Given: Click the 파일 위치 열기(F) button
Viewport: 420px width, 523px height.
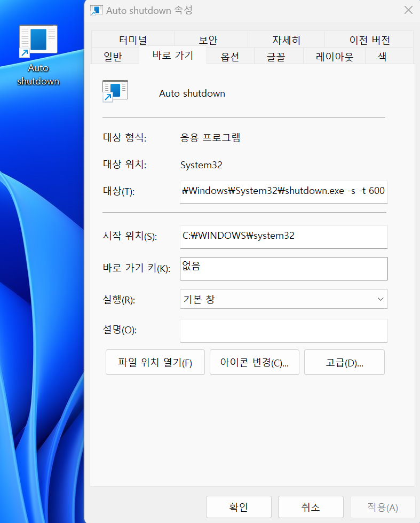Looking at the screenshot, I should (155, 362).
